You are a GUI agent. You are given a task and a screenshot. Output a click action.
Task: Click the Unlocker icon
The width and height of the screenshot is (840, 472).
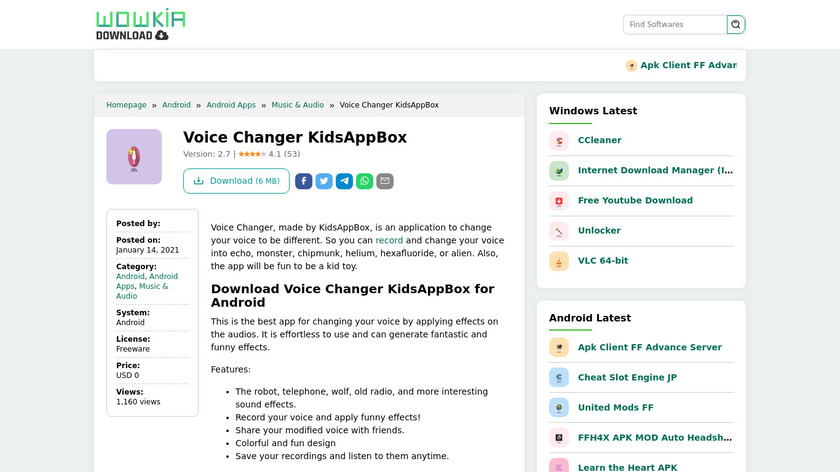559,230
